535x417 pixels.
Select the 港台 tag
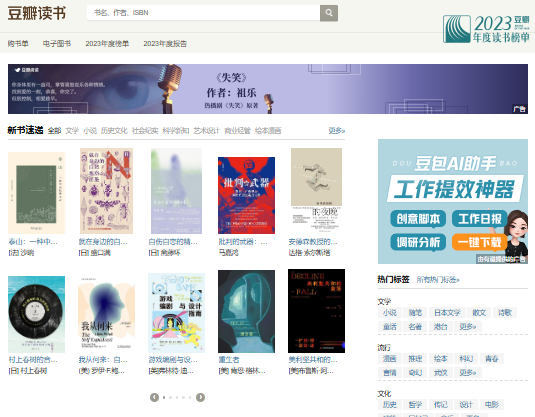pos(440,327)
